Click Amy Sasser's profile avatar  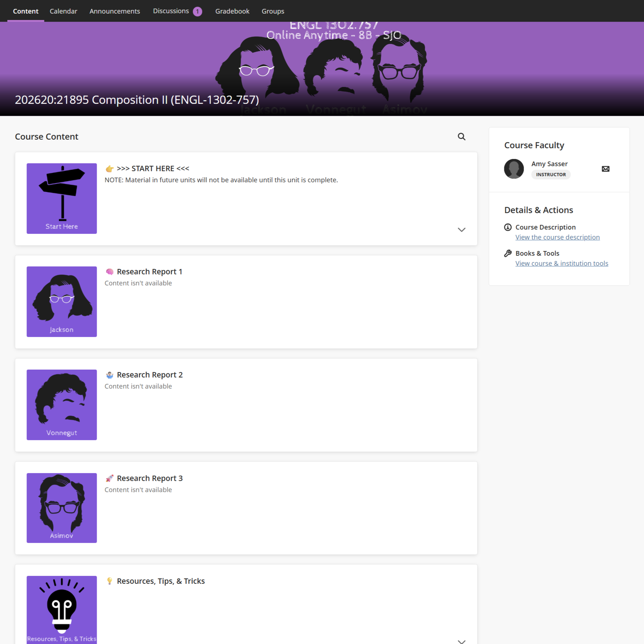[x=514, y=168]
